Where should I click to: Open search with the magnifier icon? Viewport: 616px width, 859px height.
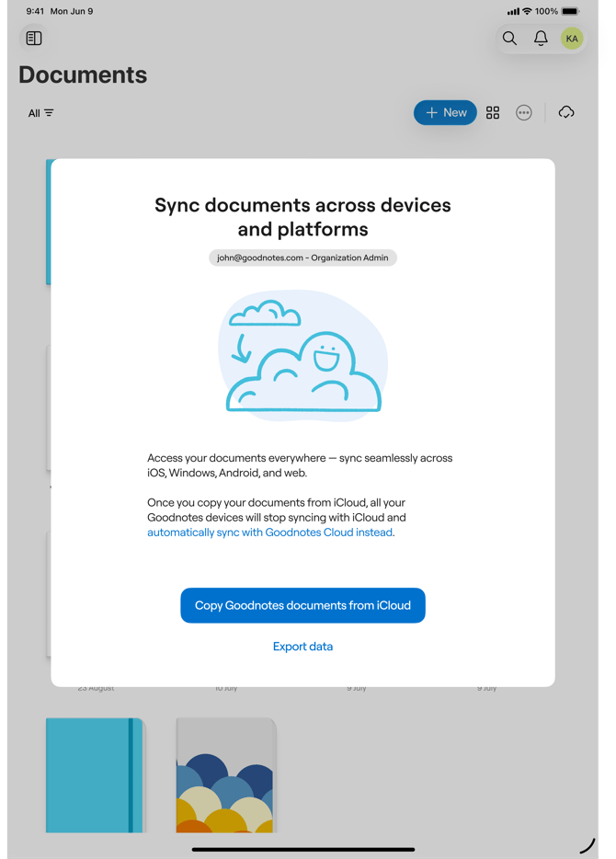pos(509,39)
